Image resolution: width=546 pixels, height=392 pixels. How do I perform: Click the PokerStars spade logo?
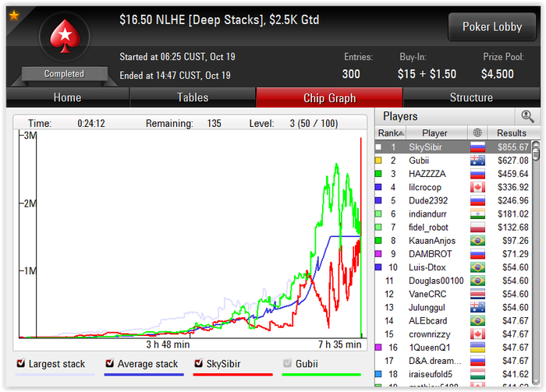coord(65,36)
